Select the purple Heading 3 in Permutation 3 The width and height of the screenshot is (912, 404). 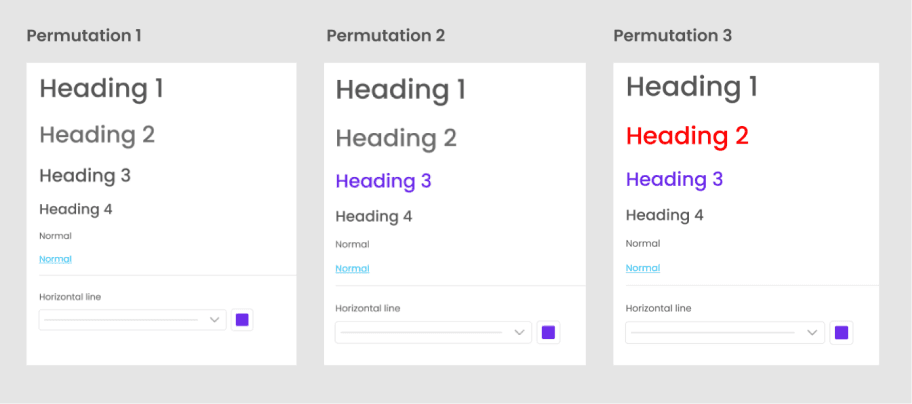[674, 179]
